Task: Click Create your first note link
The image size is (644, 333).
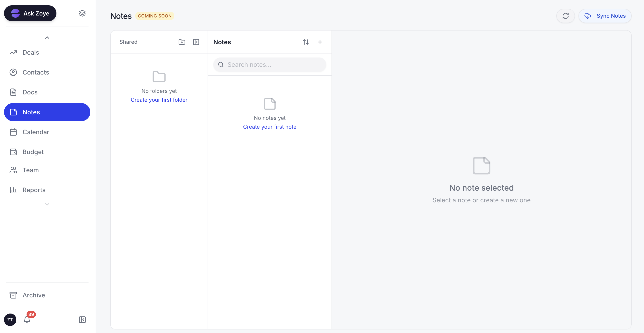Action: [x=270, y=127]
